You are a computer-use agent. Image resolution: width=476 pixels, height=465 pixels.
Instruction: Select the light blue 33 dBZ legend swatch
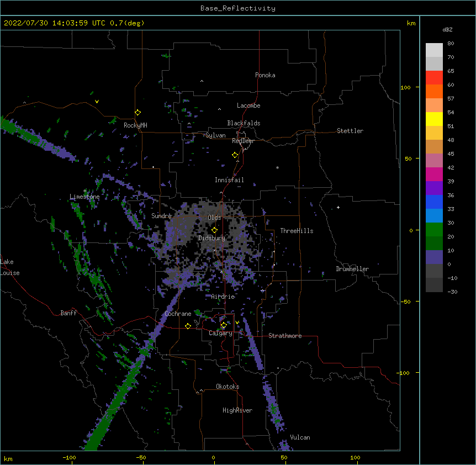click(x=434, y=216)
